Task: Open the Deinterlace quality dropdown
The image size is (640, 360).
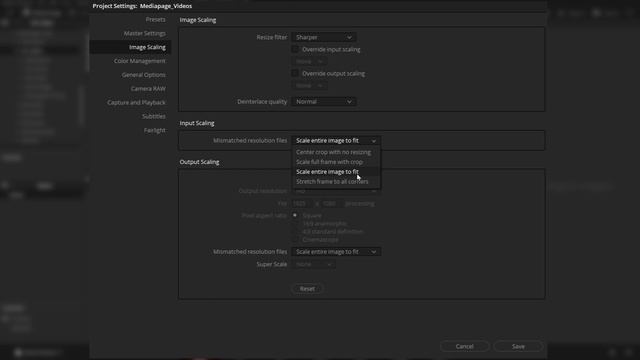Action: coord(324,102)
